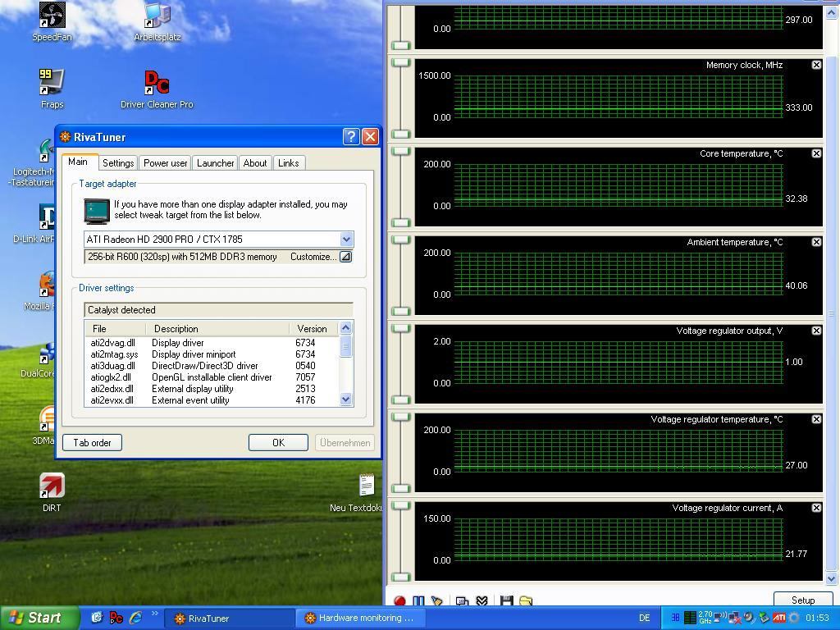Click the ATI tray icon
The width and height of the screenshot is (840, 630).
(x=779, y=618)
